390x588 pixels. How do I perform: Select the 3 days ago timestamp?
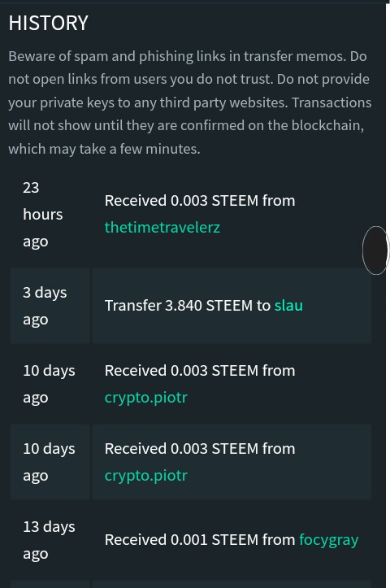point(45,306)
